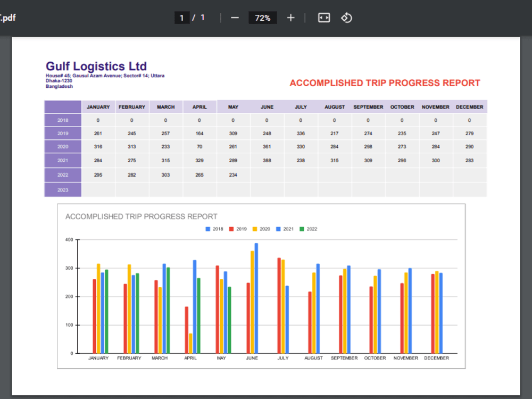Click the 2019 August value 217

coord(335,134)
